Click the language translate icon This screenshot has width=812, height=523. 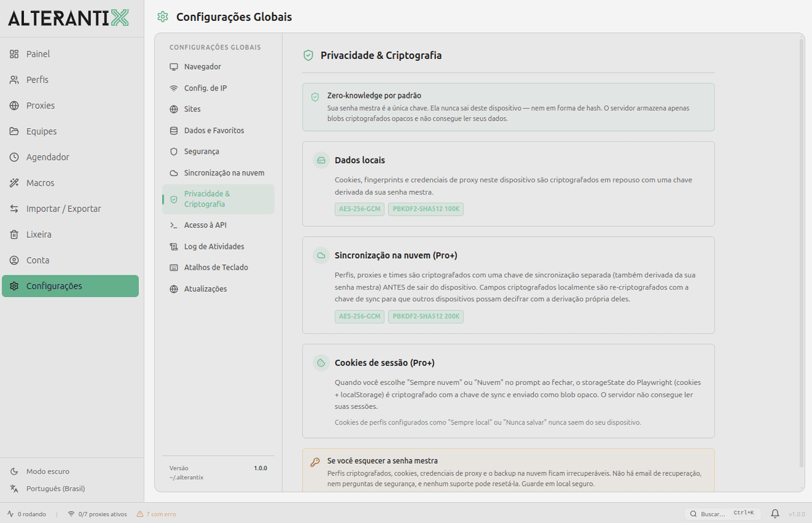point(14,489)
